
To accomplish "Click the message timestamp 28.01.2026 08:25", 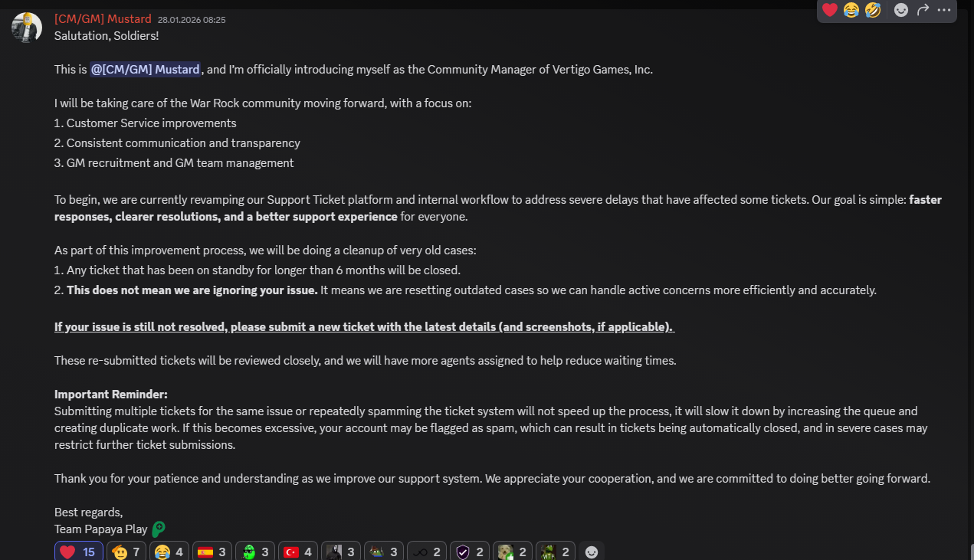I will coord(192,20).
